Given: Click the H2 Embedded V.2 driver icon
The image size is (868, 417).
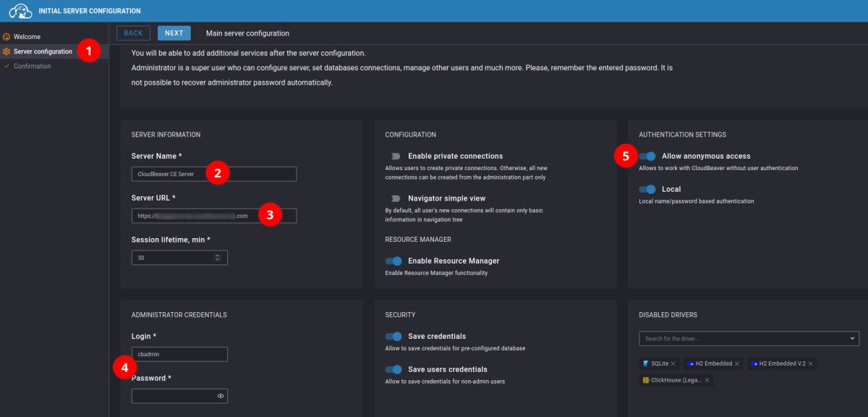Looking at the screenshot, I should tap(754, 363).
